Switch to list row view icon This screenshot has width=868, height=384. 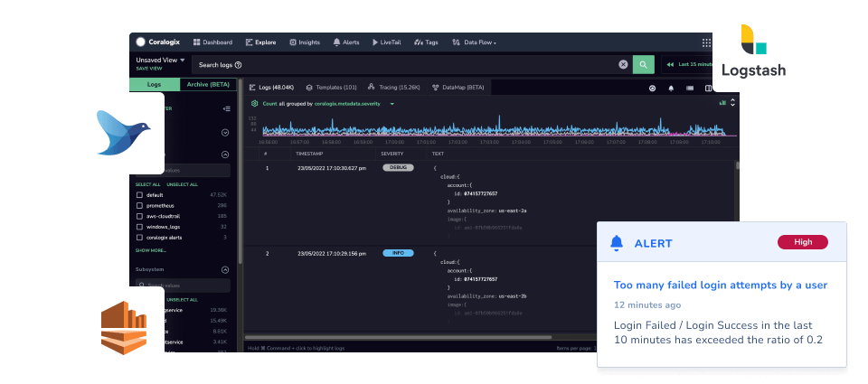[x=690, y=88]
